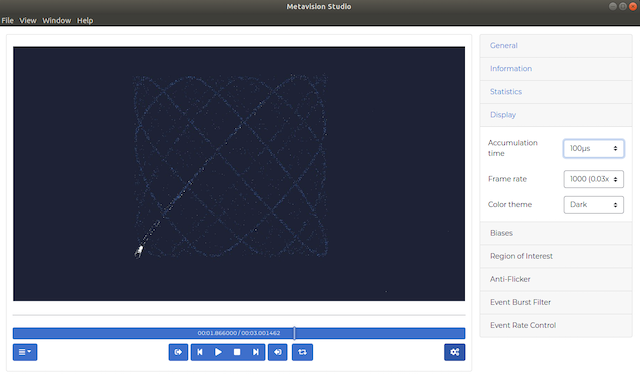Expand the Event Rate Control section
640x379 pixels.
pyautogui.click(x=556, y=325)
